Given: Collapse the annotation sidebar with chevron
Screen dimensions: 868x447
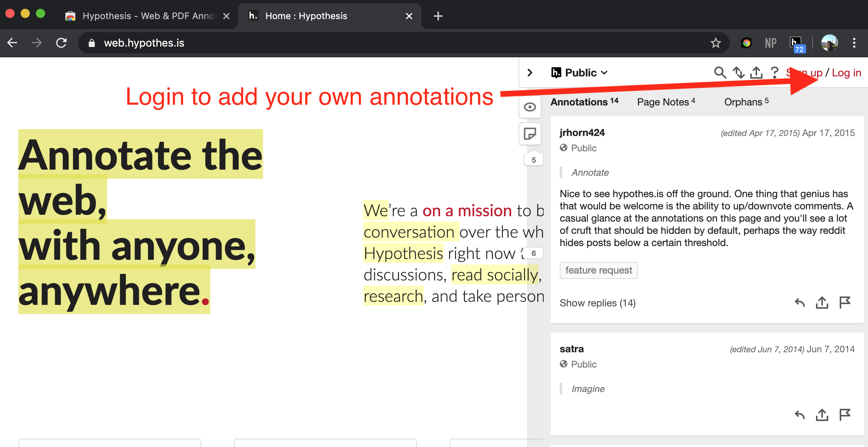Looking at the screenshot, I should pyautogui.click(x=530, y=73).
